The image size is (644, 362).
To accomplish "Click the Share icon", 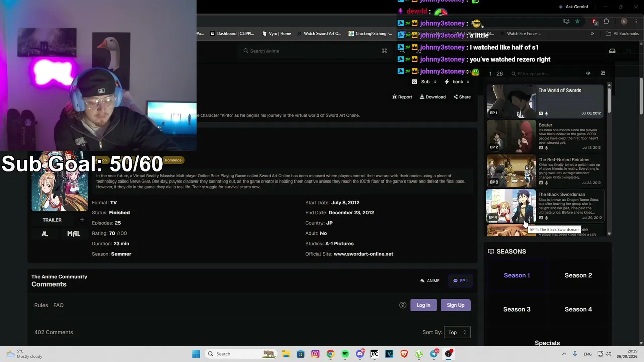I will (456, 97).
